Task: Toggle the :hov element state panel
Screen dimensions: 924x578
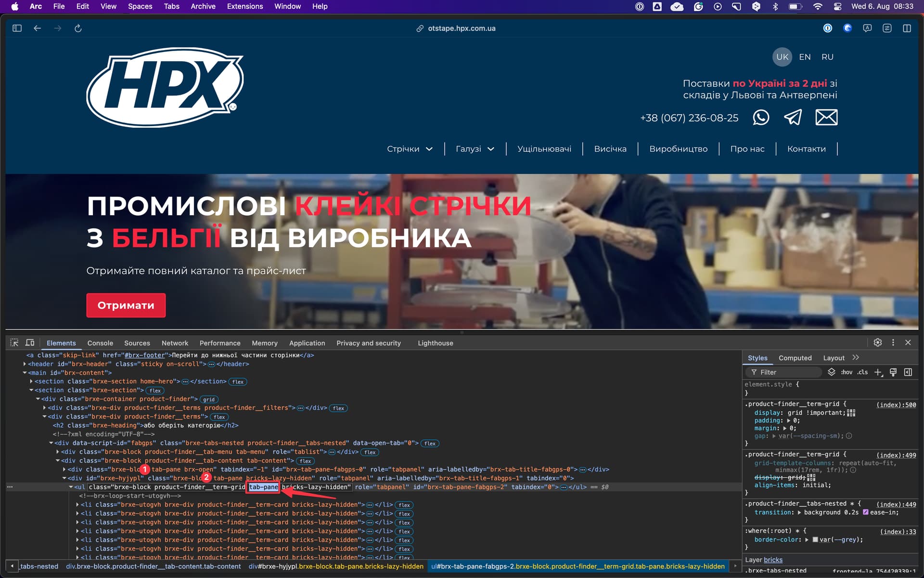Action: tap(846, 372)
